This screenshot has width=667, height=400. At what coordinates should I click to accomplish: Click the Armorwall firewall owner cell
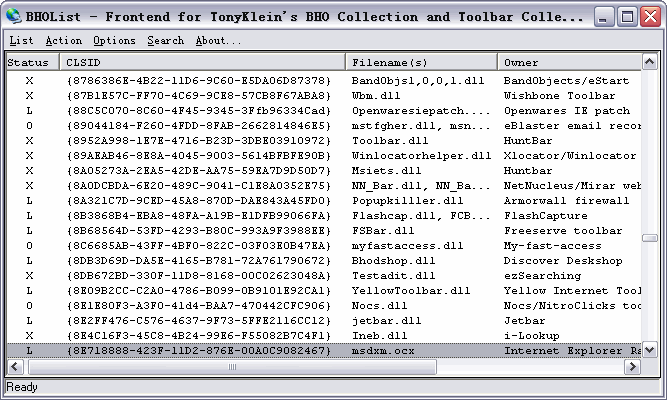pos(566,200)
